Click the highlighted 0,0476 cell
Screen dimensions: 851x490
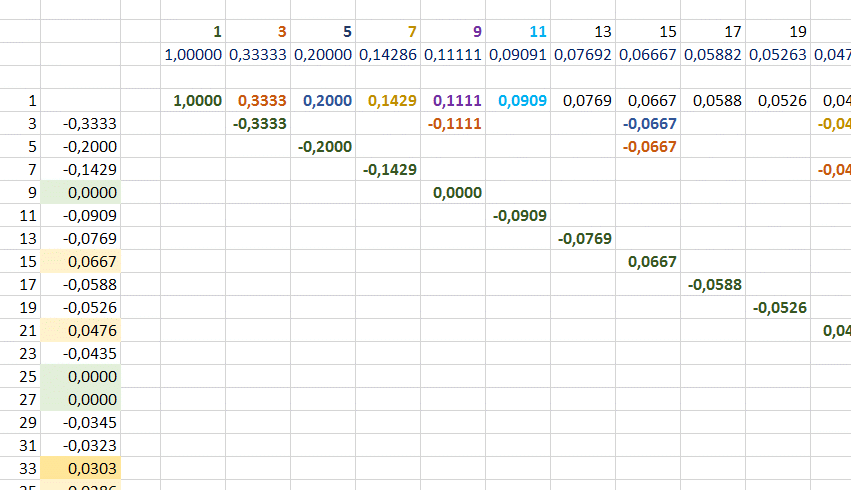tap(80, 330)
